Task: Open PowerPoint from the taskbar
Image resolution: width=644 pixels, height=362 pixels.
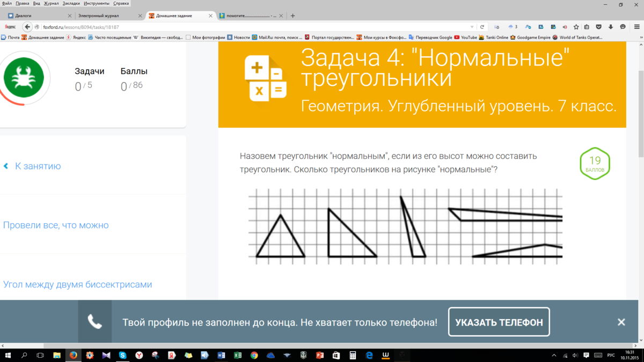Action: [x=320, y=355]
